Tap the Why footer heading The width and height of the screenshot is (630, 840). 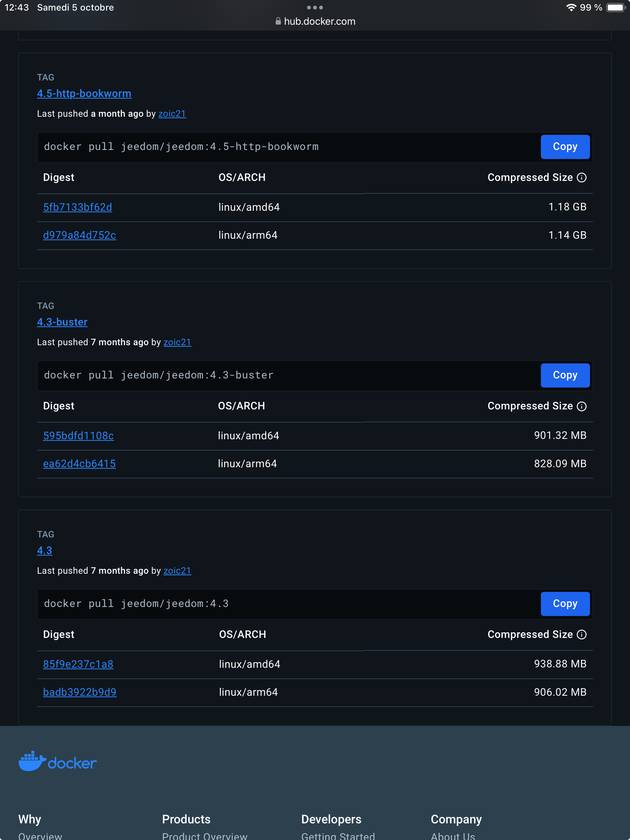coord(29,819)
